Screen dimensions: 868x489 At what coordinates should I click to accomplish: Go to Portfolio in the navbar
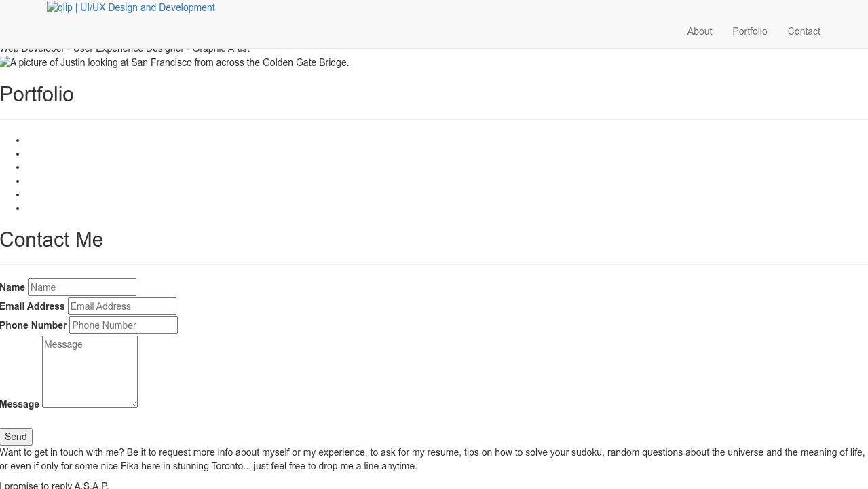pos(749,31)
